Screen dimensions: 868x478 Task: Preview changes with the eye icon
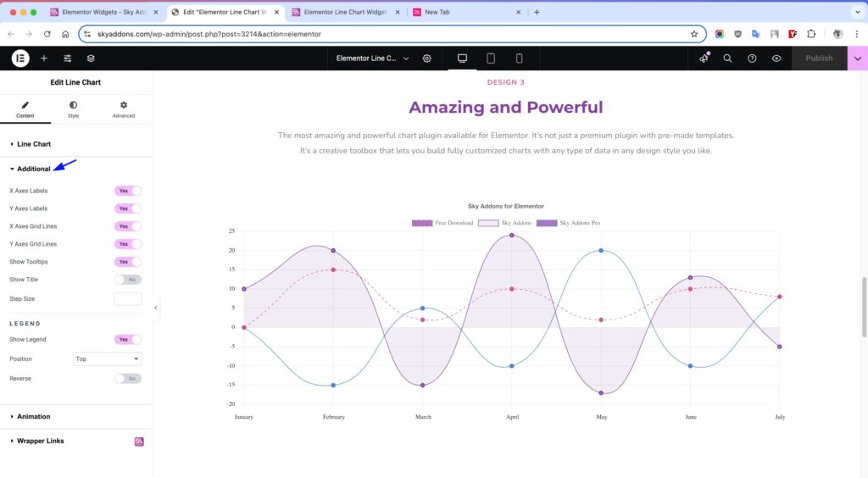(776, 58)
